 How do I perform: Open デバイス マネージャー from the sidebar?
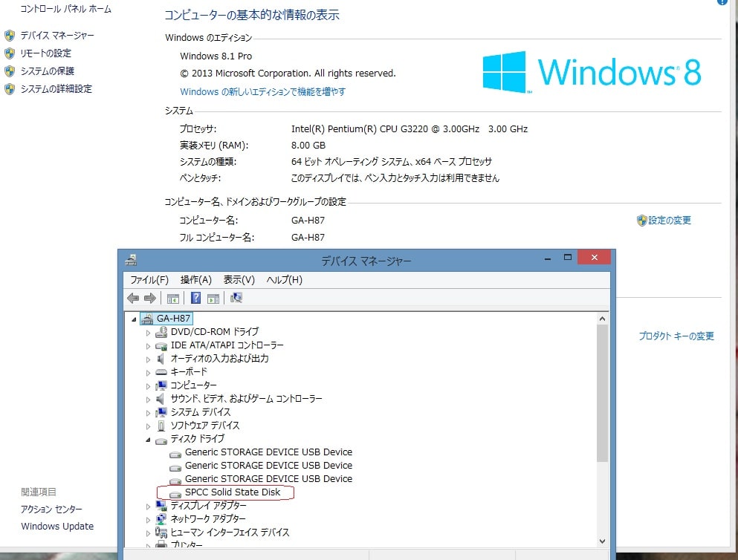tap(57, 36)
